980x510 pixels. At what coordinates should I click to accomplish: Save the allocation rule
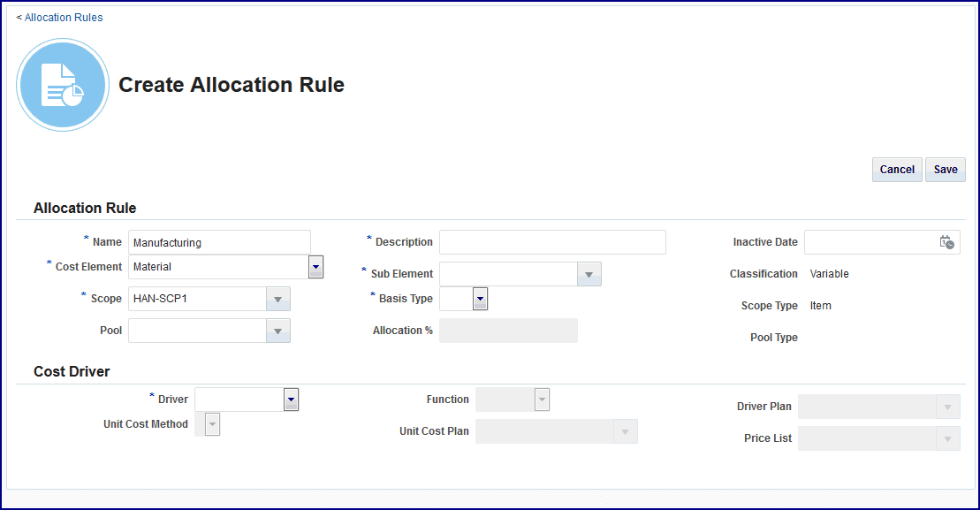[946, 170]
